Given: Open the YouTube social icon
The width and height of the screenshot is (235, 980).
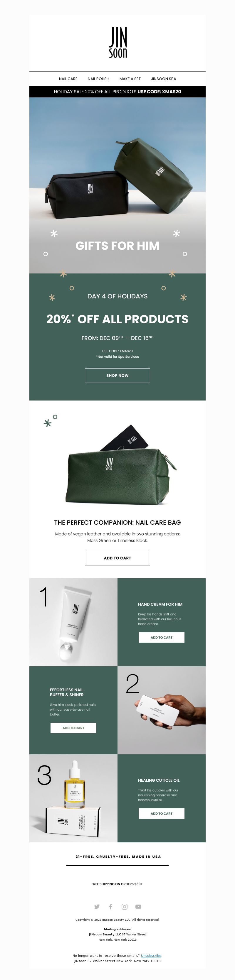Looking at the screenshot, I should (x=138, y=907).
